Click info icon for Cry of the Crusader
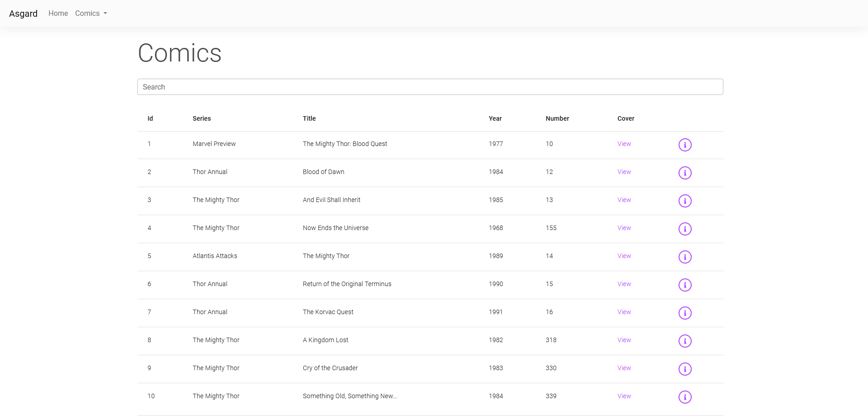868x419 pixels. point(685,369)
